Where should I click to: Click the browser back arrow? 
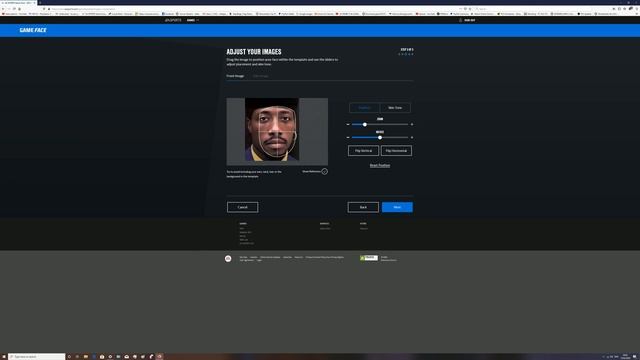point(3,9)
